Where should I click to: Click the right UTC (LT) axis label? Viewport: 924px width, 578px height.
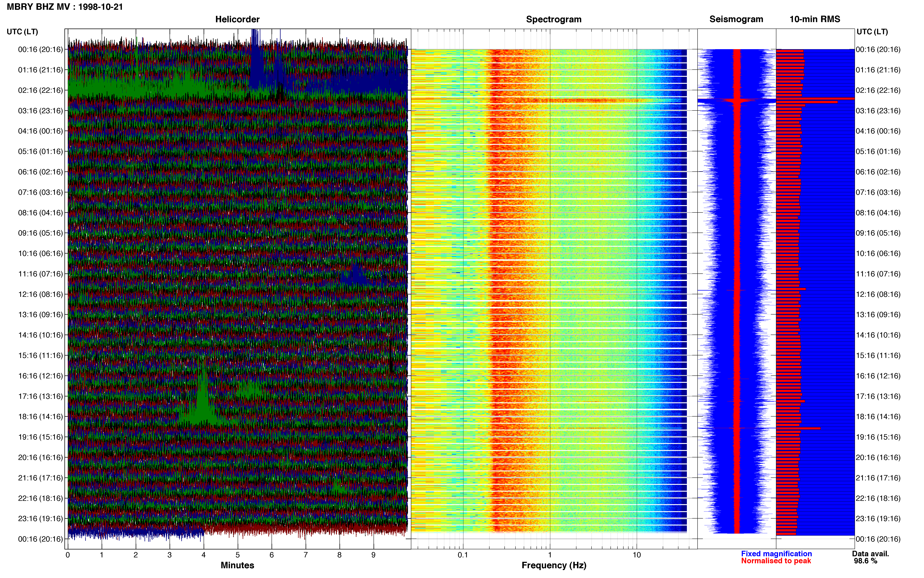click(x=872, y=32)
